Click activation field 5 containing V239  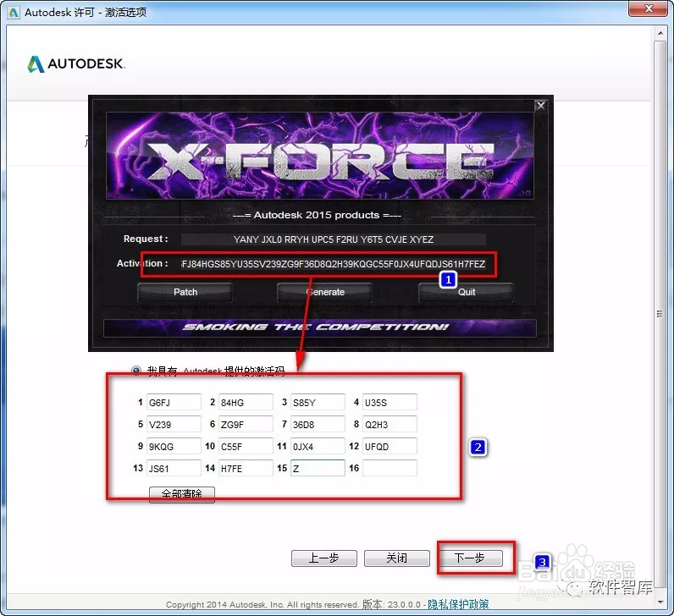pyautogui.click(x=174, y=424)
